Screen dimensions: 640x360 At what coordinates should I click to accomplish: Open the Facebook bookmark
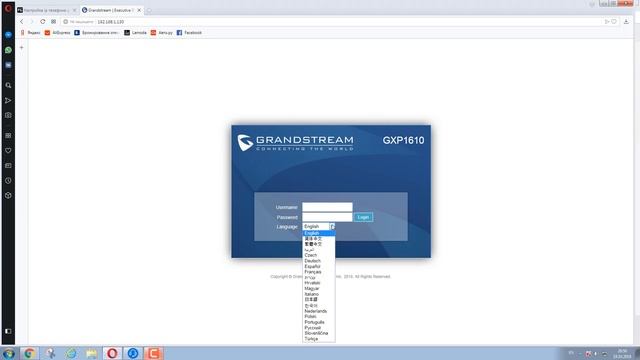189,33
